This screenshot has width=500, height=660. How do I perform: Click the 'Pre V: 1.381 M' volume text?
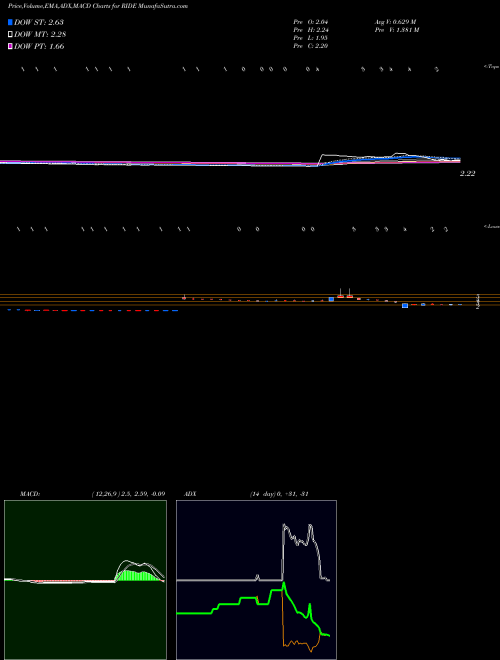pos(397,30)
